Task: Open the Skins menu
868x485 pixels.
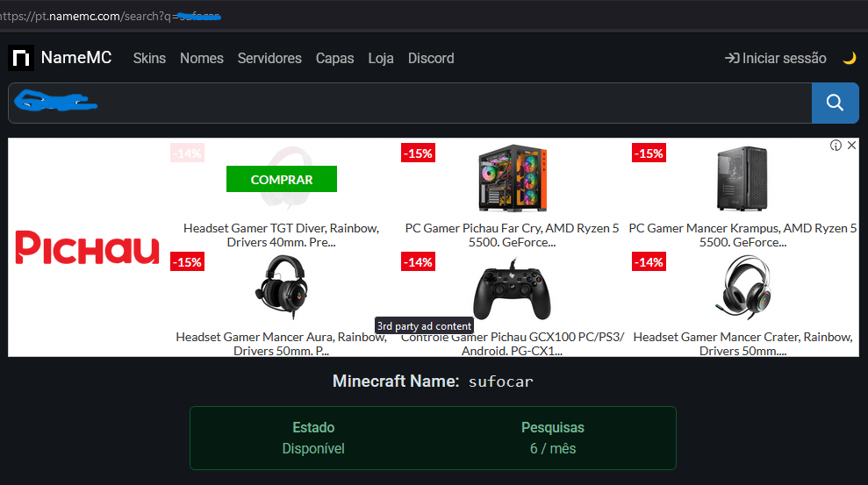Action: 149,58
